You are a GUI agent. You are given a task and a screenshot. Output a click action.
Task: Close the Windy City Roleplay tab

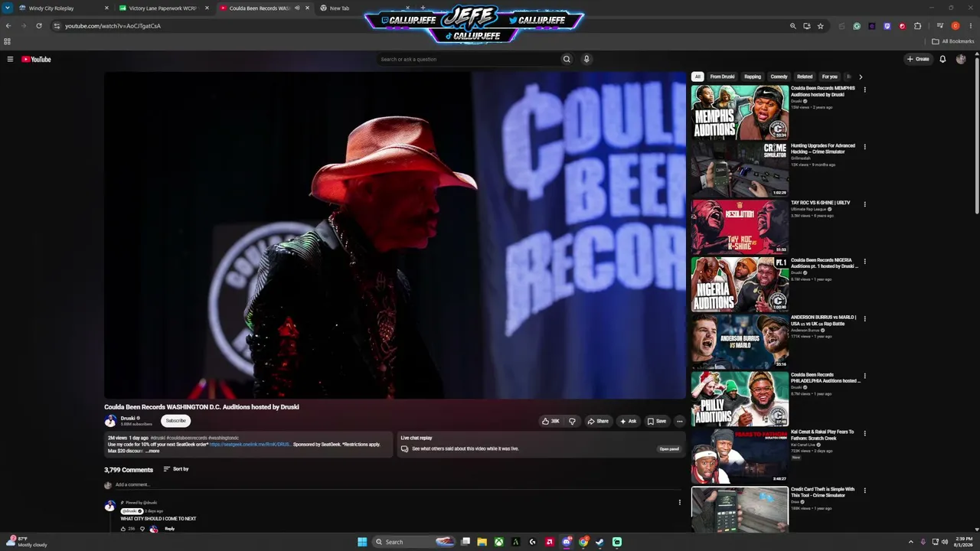(x=106, y=8)
